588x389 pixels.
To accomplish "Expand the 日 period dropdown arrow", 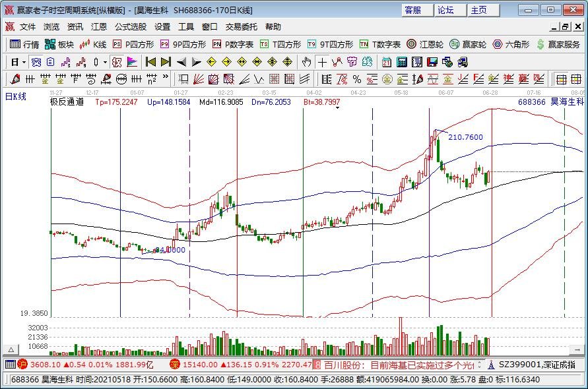I will 24,62.
